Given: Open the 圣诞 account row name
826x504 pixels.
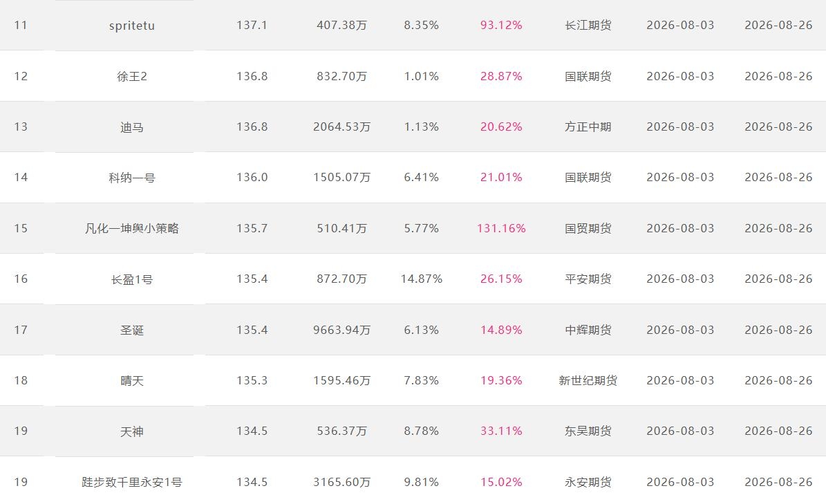Looking at the screenshot, I should tap(132, 330).
